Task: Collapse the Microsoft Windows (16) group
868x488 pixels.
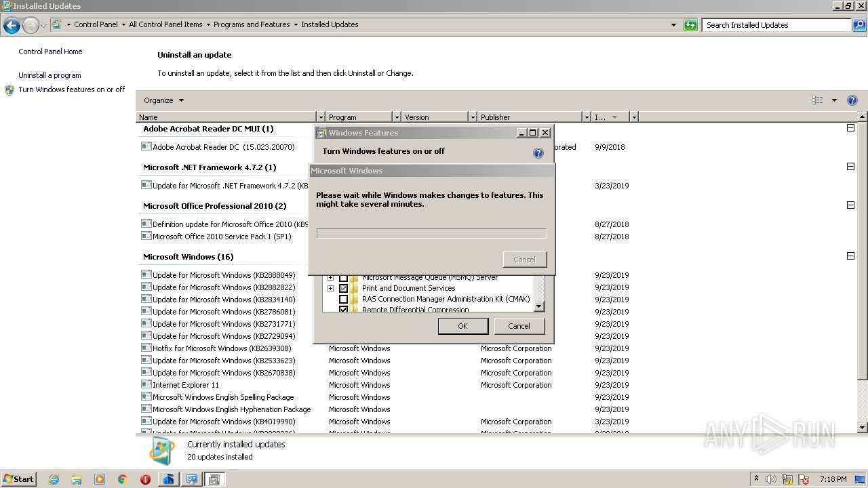Action: (850, 256)
